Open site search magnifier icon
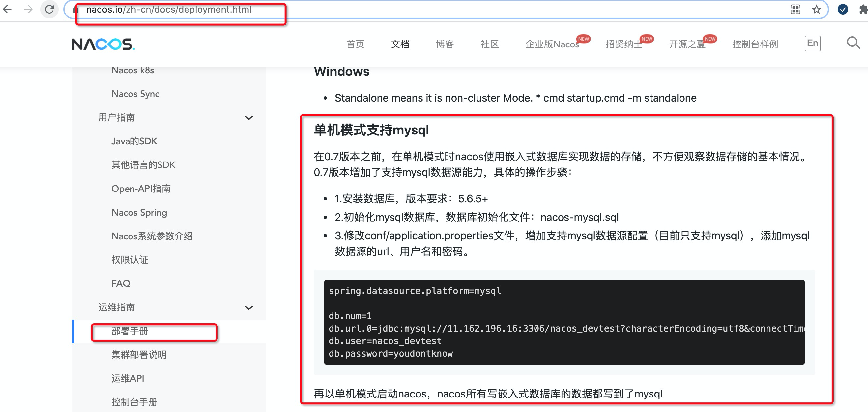Image resolution: width=868 pixels, height=412 pixels. click(853, 43)
